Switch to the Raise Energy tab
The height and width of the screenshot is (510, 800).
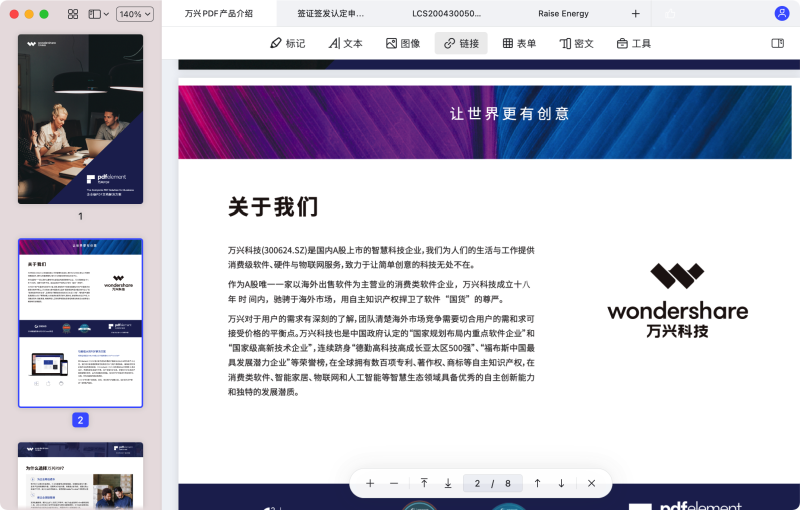(x=563, y=13)
